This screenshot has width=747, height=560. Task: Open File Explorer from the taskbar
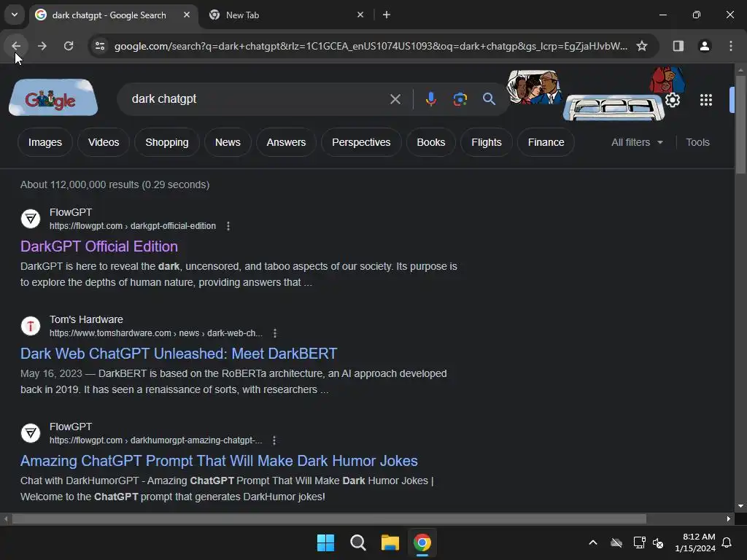click(x=390, y=542)
